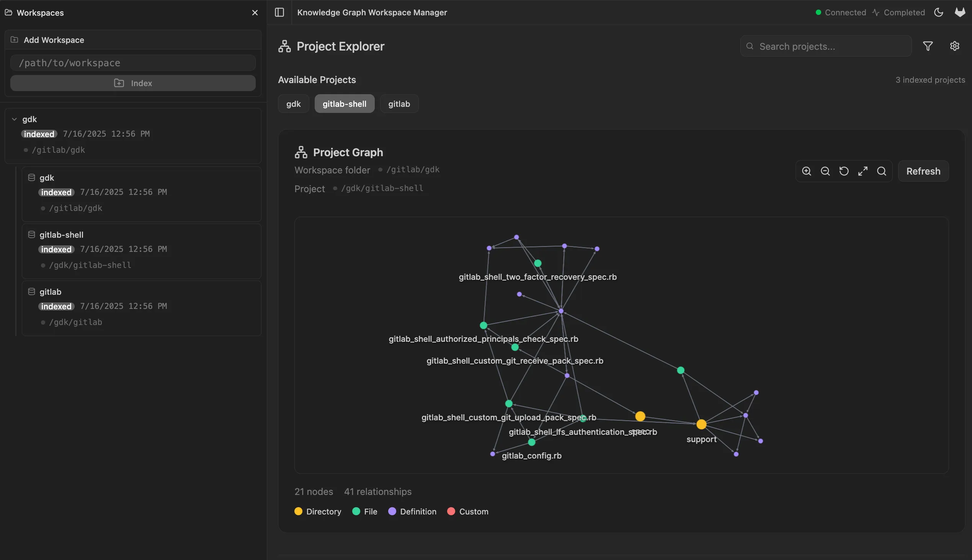Image resolution: width=972 pixels, height=560 pixels.
Task: Select the gitlab-shell project tab
Action: 345,104
